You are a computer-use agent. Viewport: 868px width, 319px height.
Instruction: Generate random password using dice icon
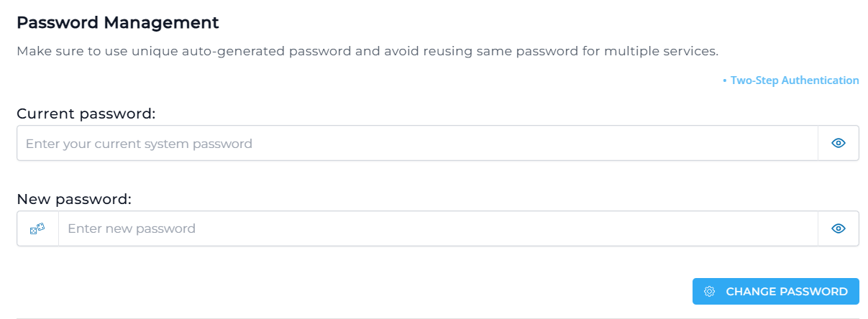click(37, 228)
